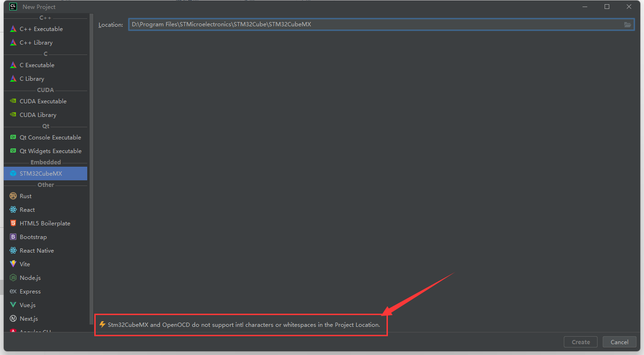
Task: Select the C Executable project type
Action: pyautogui.click(x=45, y=65)
